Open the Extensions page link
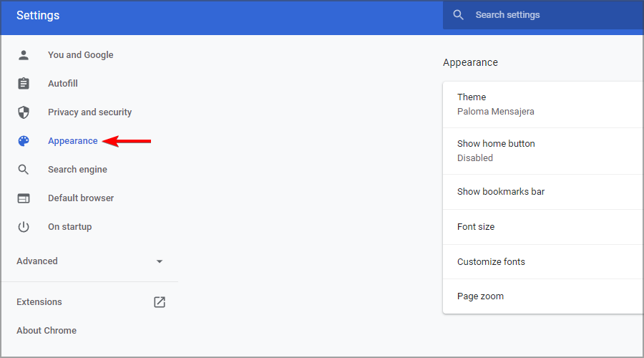This screenshot has width=644, height=358. pyautogui.click(x=39, y=301)
